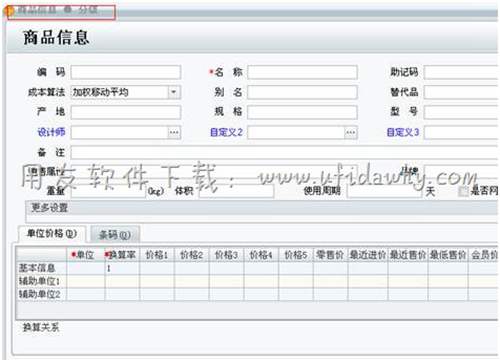Open the 设计师 browse button
This screenshot has height=362, width=500.
[x=174, y=132]
